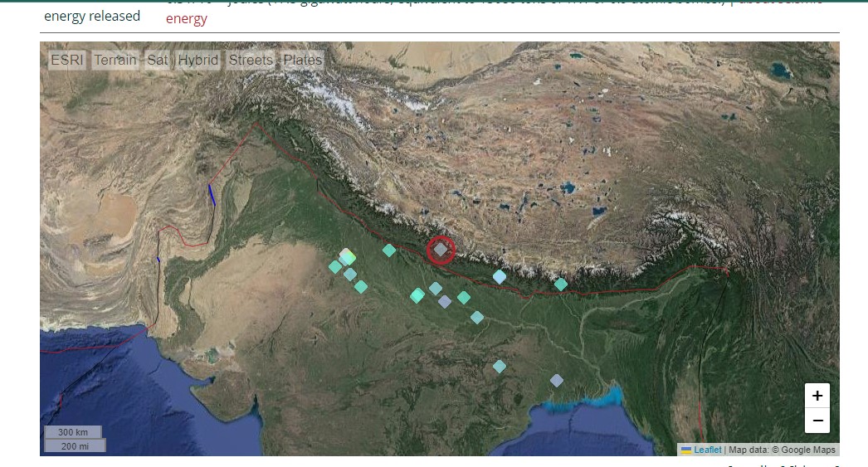868x467 pixels.
Task: Click the 200 mi scale bar
Action: 75,445
